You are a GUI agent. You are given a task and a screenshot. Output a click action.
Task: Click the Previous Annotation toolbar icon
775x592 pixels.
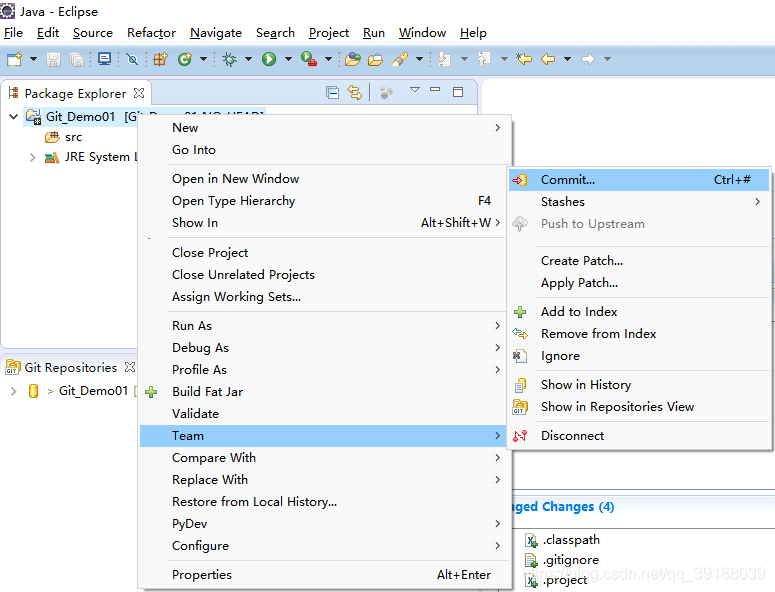click(484, 59)
